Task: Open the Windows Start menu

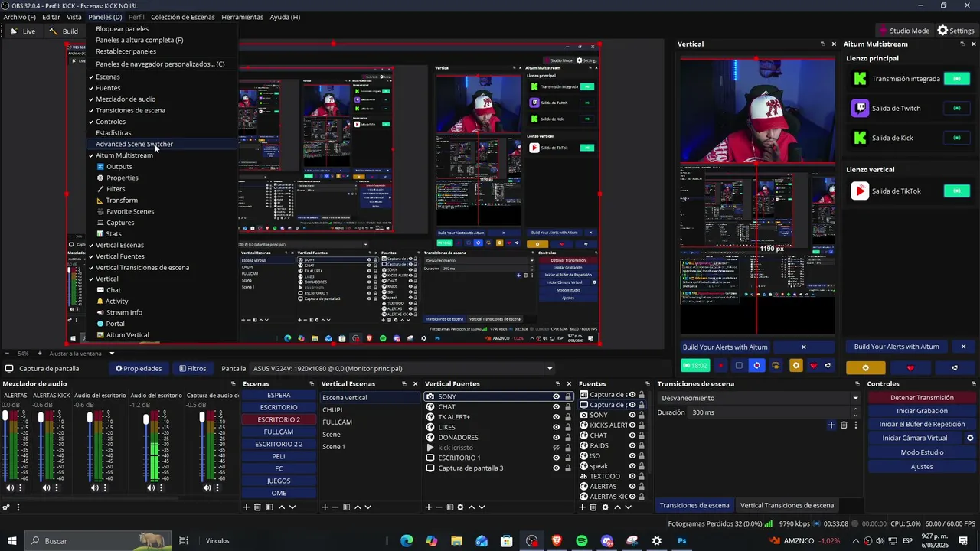Action: (12, 541)
